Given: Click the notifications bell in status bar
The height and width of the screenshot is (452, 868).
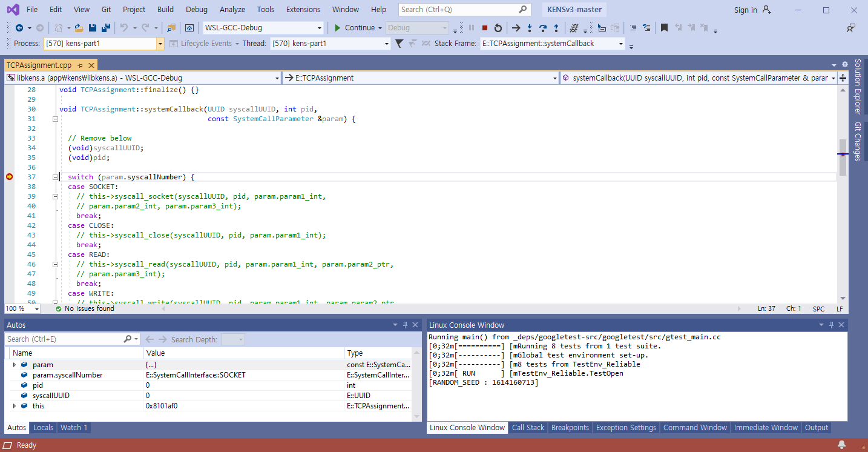Looking at the screenshot, I should click(841, 445).
